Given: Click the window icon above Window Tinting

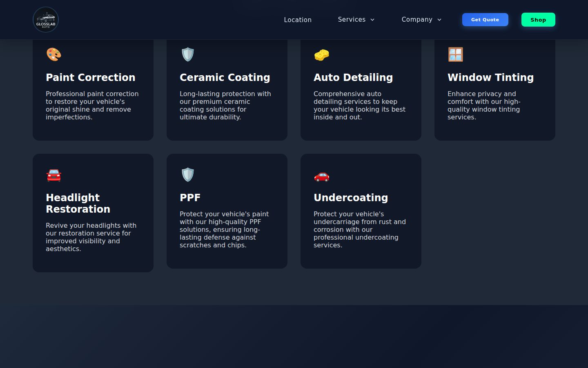Looking at the screenshot, I should (x=455, y=54).
